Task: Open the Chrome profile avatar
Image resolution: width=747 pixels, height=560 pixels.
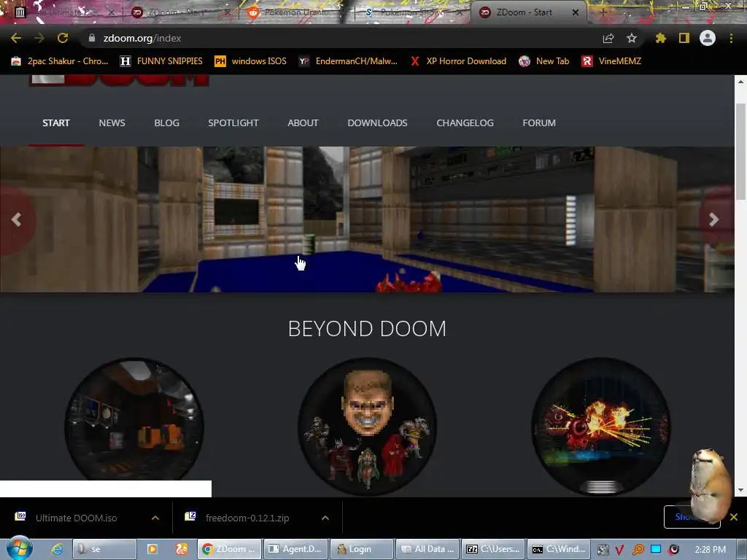Action: (708, 38)
